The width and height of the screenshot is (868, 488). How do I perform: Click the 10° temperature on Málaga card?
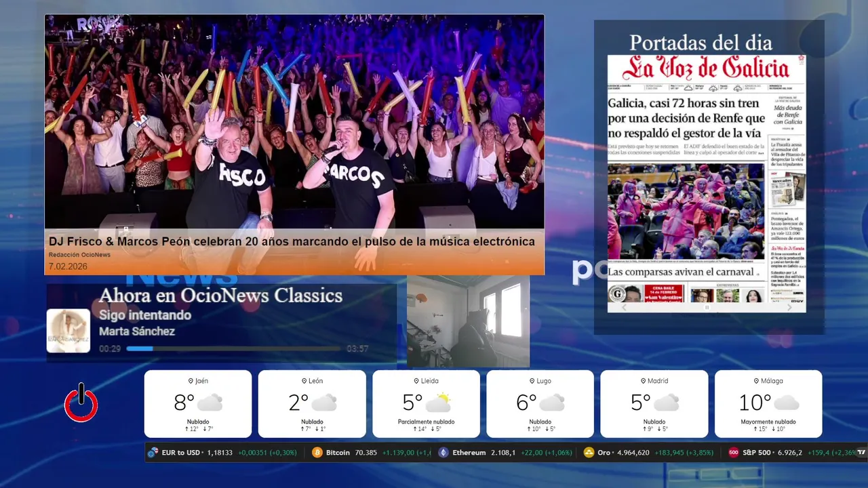(x=755, y=403)
